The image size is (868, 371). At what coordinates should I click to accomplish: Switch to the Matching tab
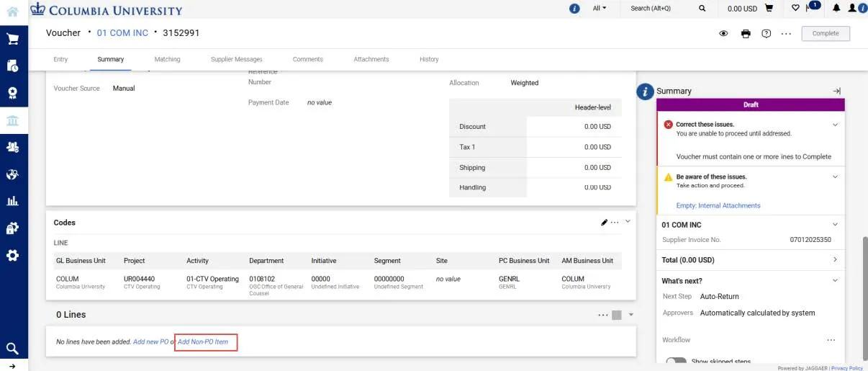tap(167, 59)
